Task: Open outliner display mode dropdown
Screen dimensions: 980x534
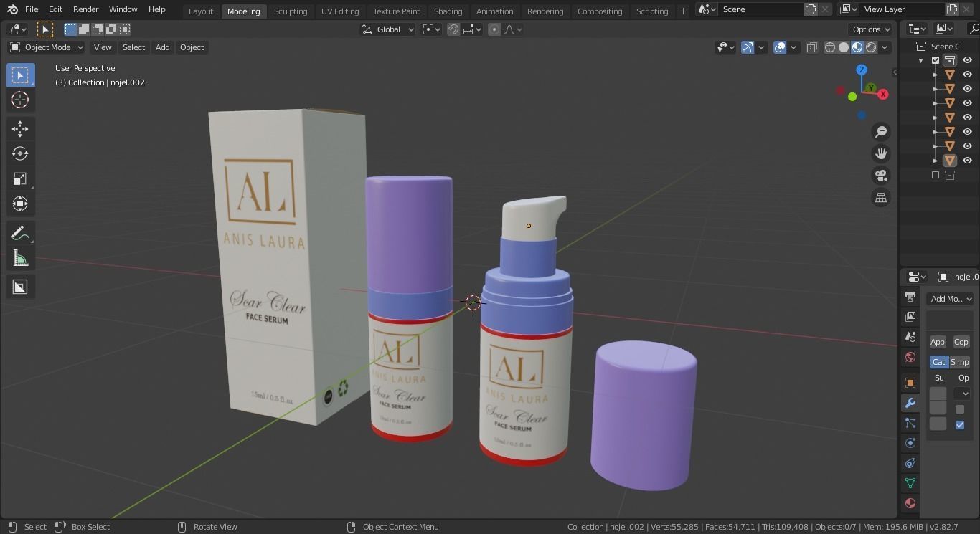Action: coord(944,29)
